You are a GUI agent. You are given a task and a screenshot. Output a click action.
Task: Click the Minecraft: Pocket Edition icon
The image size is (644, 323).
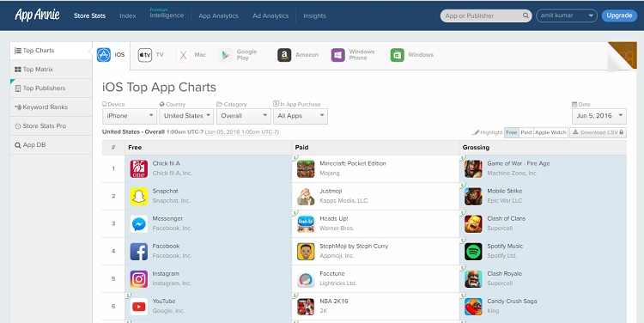click(306, 169)
